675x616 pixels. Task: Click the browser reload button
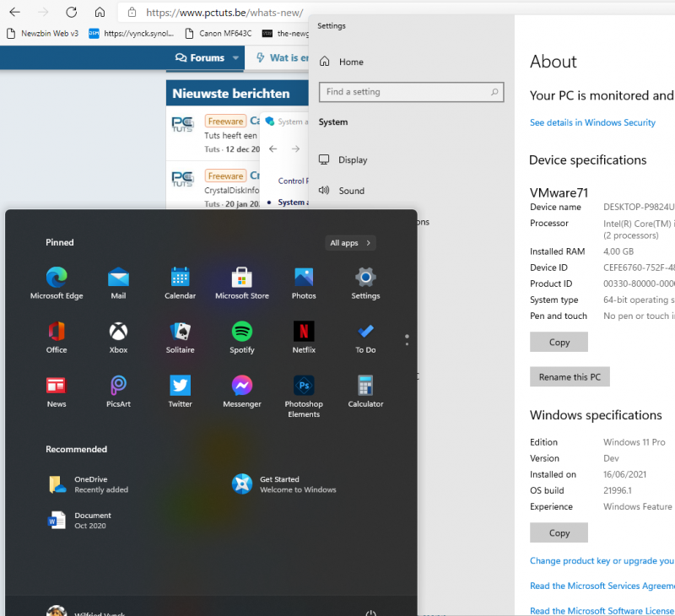click(72, 13)
